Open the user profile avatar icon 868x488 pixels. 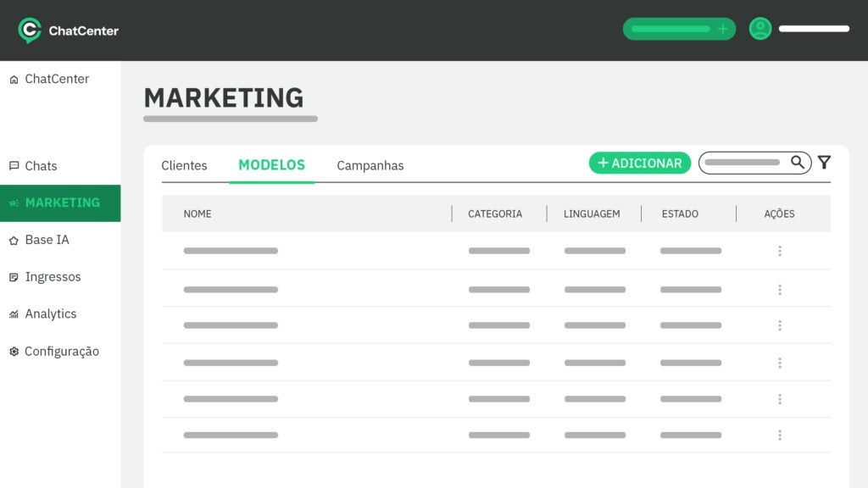coord(760,29)
